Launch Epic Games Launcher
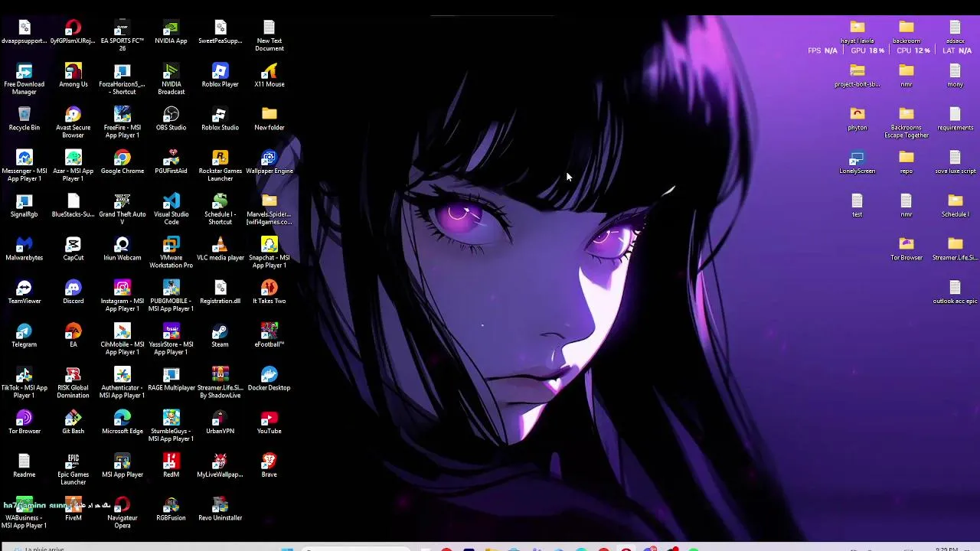The width and height of the screenshot is (980, 551). point(73,471)
